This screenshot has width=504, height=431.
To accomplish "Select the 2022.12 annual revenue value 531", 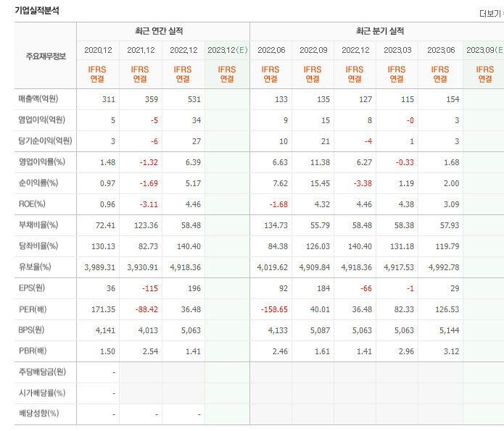I will click(x=194, y=99).
